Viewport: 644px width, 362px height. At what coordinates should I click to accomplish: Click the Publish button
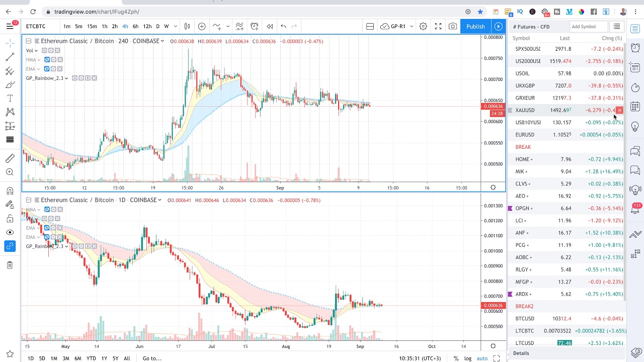[x=475, y=26]
